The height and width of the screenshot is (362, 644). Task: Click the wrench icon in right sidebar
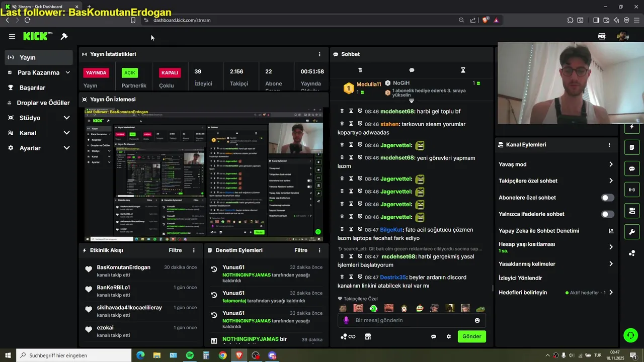point(632,231)
